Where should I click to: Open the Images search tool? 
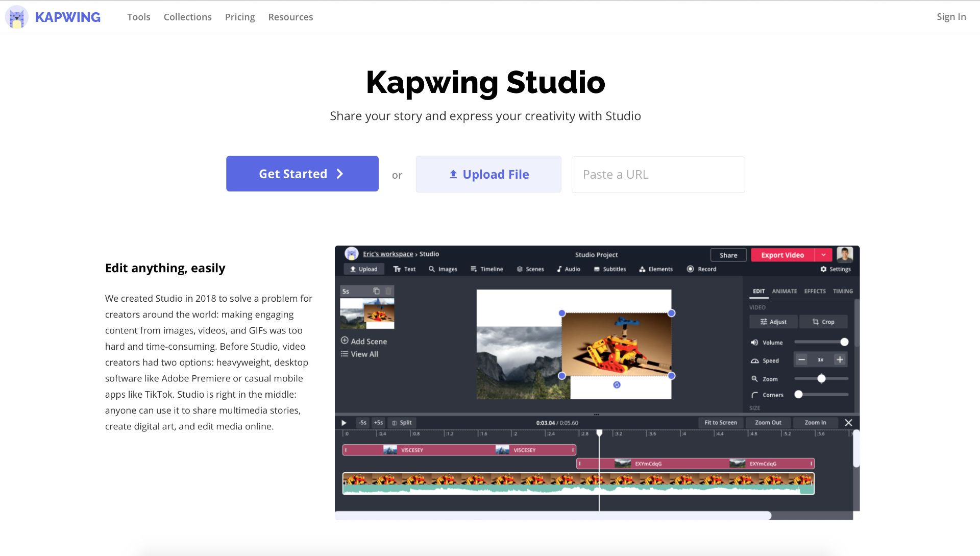(443, 269)
